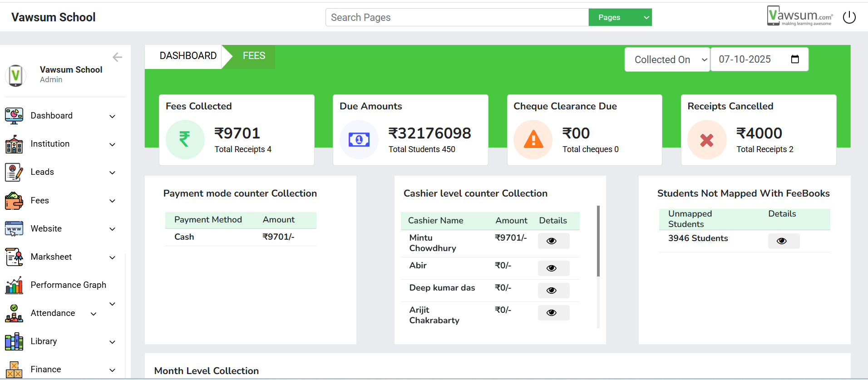
Task: Select the FEES breadcrumb tab
Action: point(254,56)
